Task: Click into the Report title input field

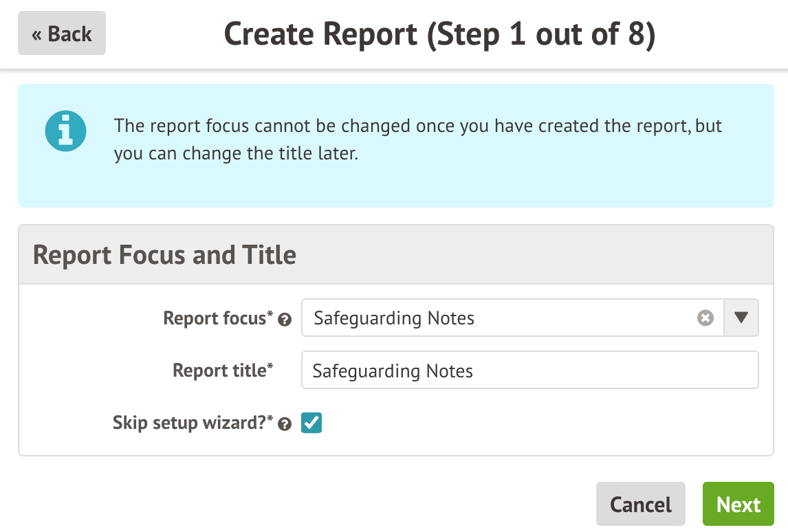Action: pyautogui.click(x=529, y=370)
